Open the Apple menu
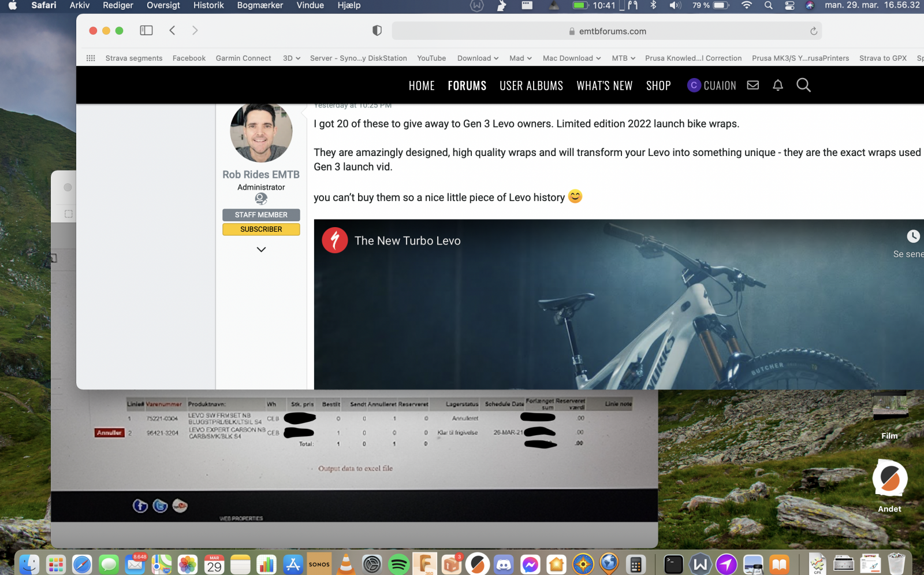The height and width of the screenshot is (575, 924). coord(13,5)
